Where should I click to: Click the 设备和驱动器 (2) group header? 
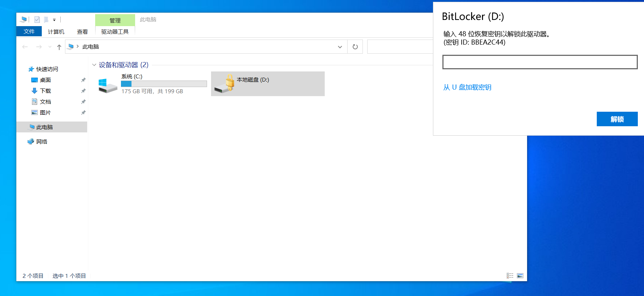(x=123, y=65)
